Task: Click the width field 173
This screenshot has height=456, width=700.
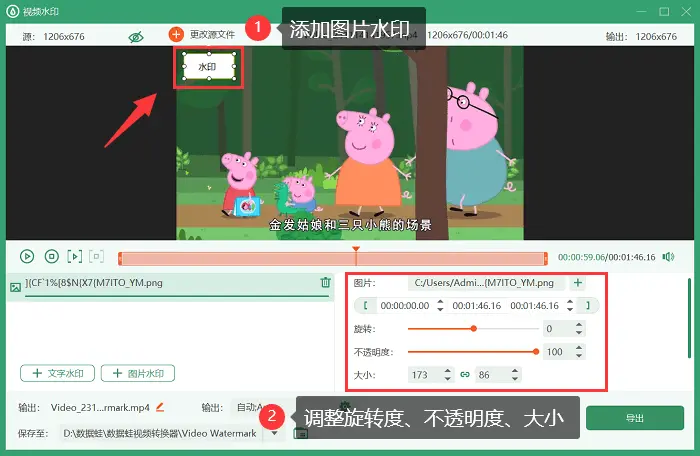Action: 425,375
